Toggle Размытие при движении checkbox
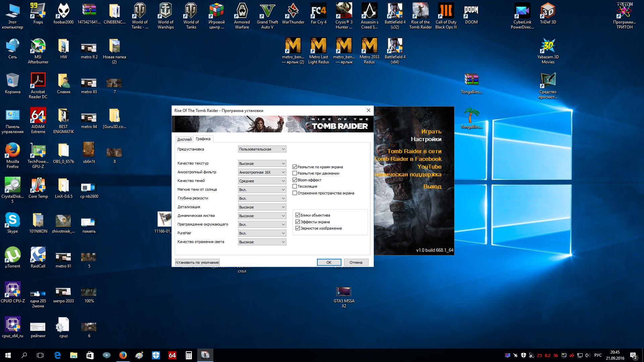 pyautogui.click(x=295, y=173)
